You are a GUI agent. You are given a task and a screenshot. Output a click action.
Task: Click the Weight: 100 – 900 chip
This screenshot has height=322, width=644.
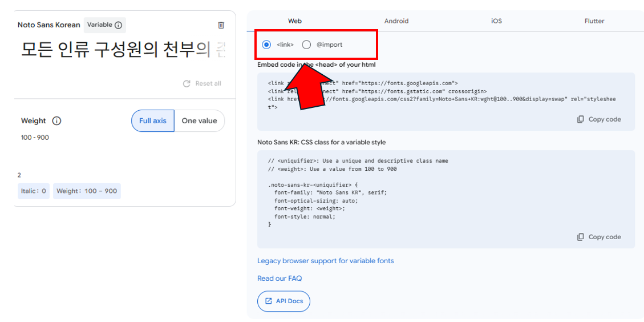point(87,191)
